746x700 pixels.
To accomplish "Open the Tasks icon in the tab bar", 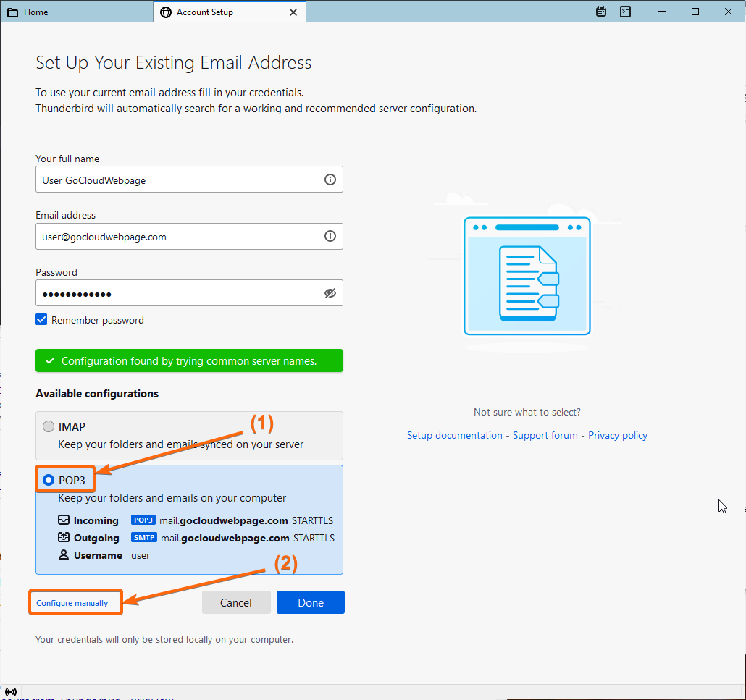I will (625, 12).
